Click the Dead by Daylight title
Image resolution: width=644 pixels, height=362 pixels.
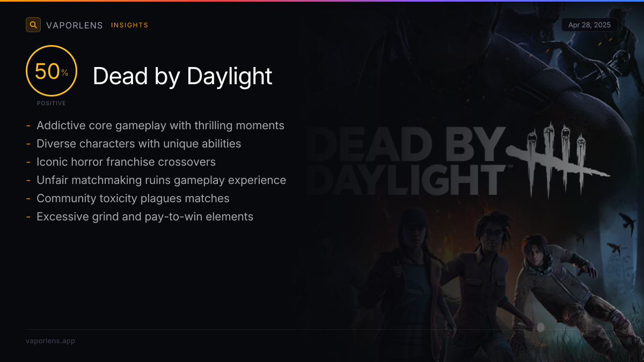tap(182, 76)
